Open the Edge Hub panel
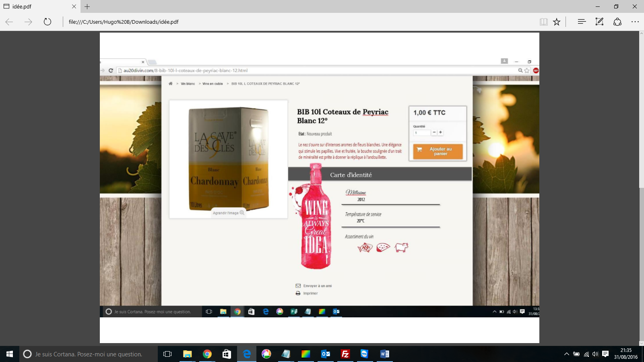This screenshot has width=644, height=362. pos(582,22)
